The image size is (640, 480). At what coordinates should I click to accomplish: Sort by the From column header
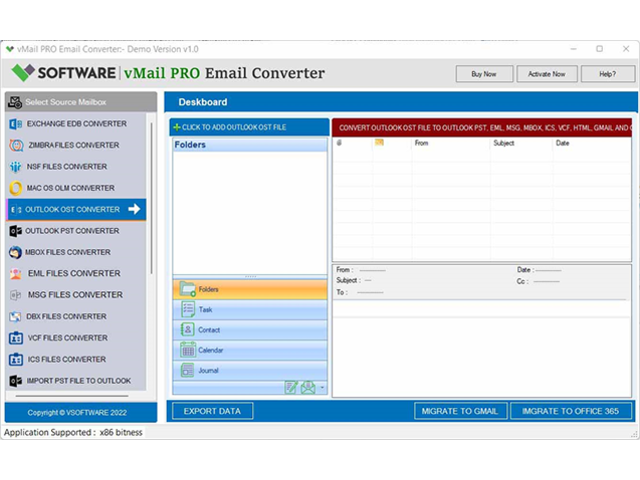422,143
